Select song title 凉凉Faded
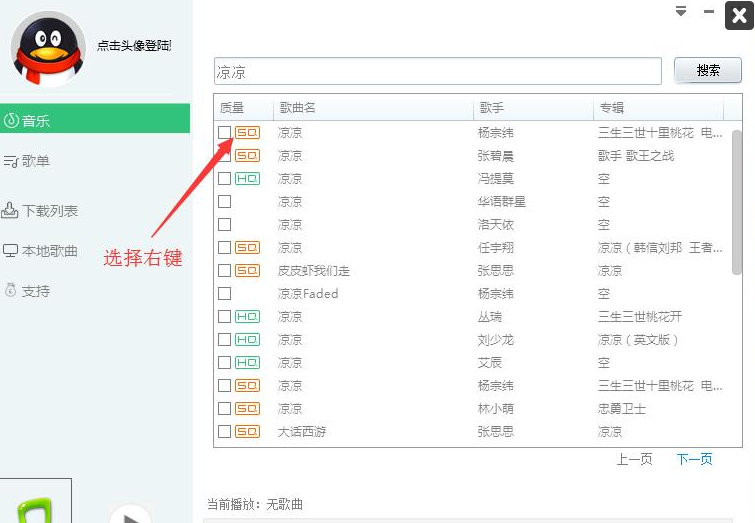 click(308, 294)
